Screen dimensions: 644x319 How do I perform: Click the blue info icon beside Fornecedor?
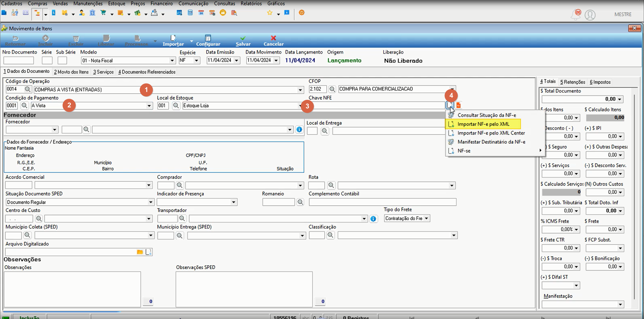(x=299, y=129)
